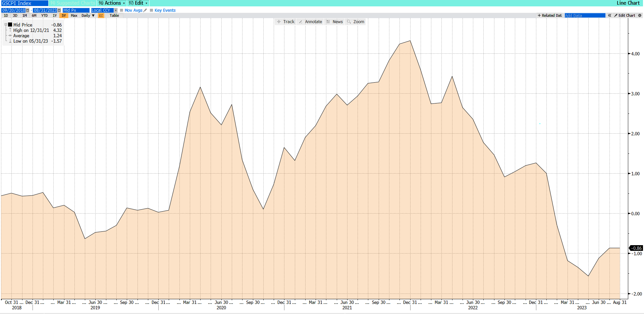Enable the Key Events checkbox

tap(152, 10)
